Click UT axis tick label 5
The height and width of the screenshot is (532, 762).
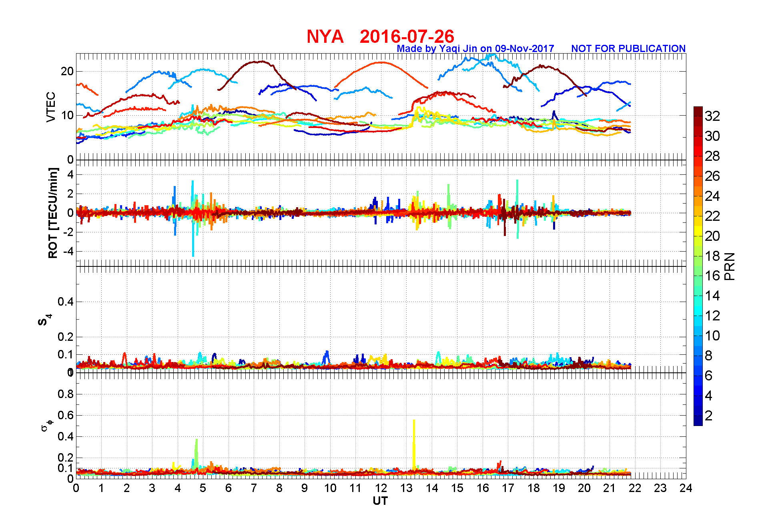pos(203,488)
